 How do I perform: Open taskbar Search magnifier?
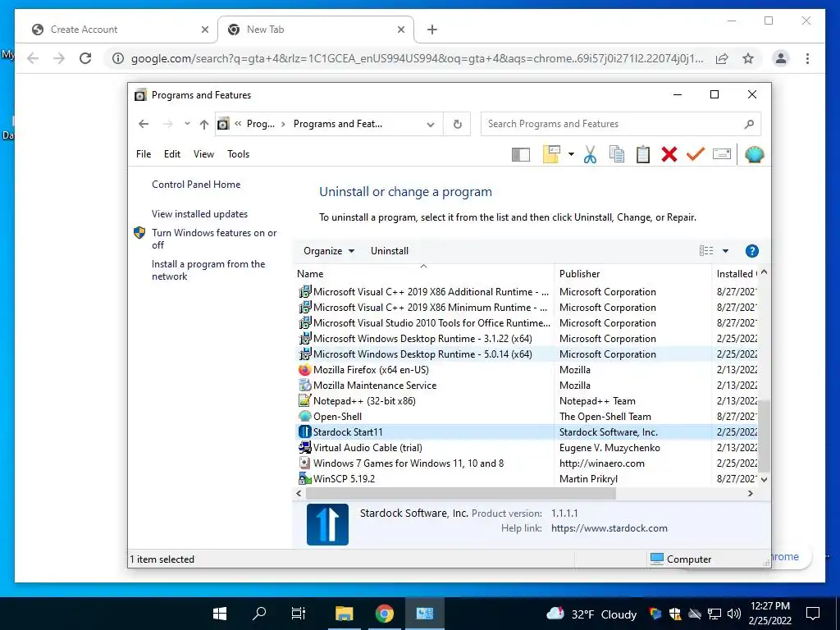tap(259, 614)
